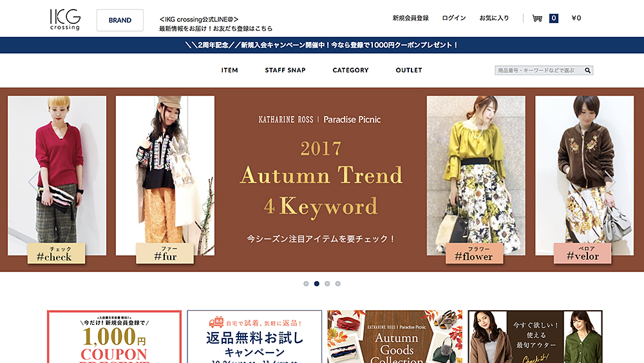644x363 pixels.
Task: Click the ログイン login link
Action: point(454,18)
